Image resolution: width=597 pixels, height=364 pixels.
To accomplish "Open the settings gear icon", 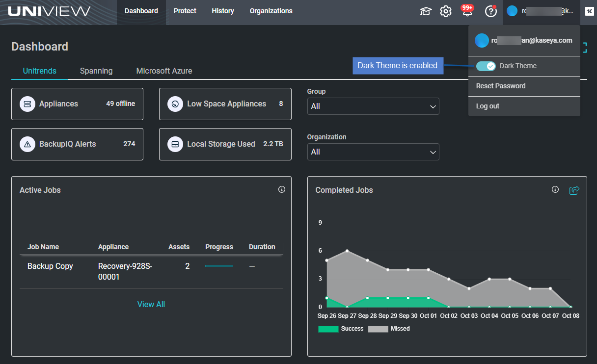I will [x=446, y=11].
